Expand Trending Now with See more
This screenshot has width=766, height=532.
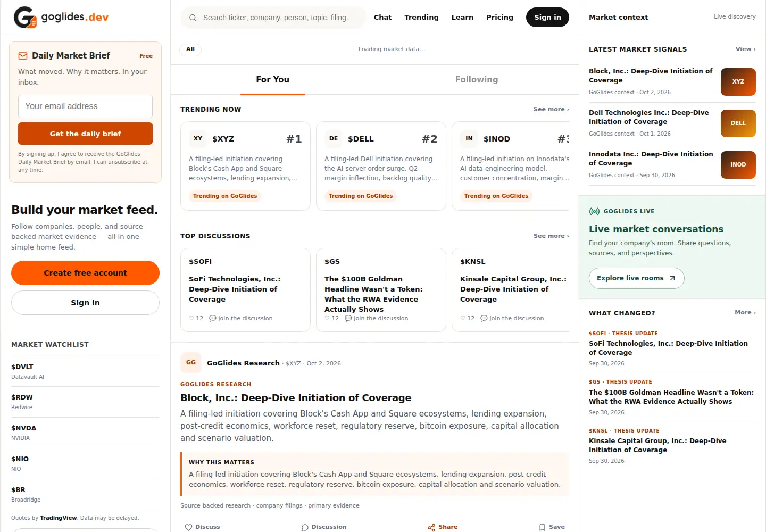(551, 109)
